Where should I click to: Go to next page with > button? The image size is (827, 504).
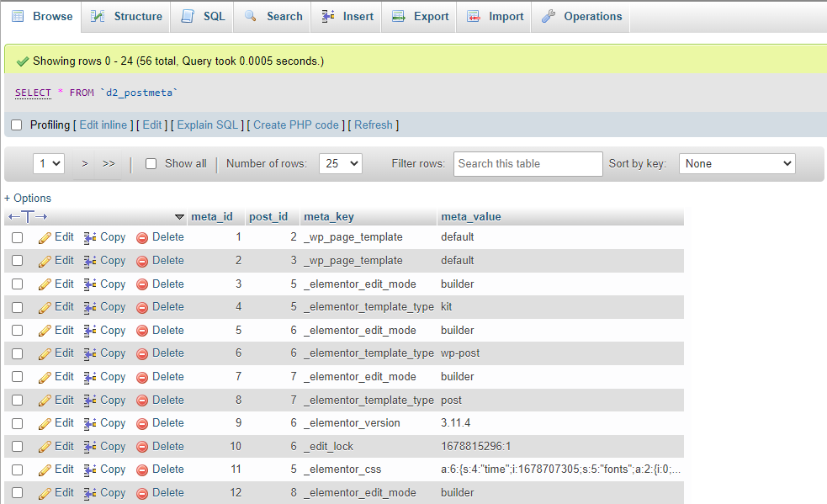point(84,163)
